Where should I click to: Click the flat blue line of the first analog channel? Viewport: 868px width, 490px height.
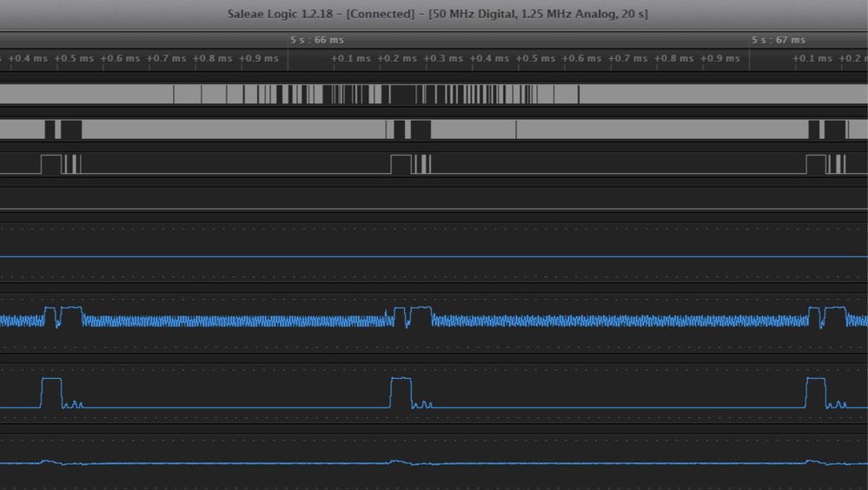click(434, 257)
